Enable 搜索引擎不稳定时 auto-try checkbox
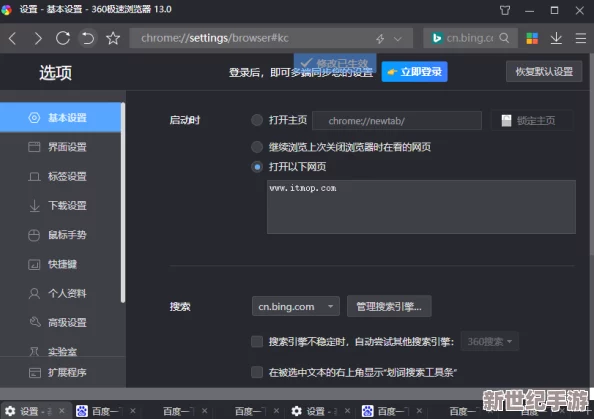Screen dimensions: 594x419 tap(257, 342)
